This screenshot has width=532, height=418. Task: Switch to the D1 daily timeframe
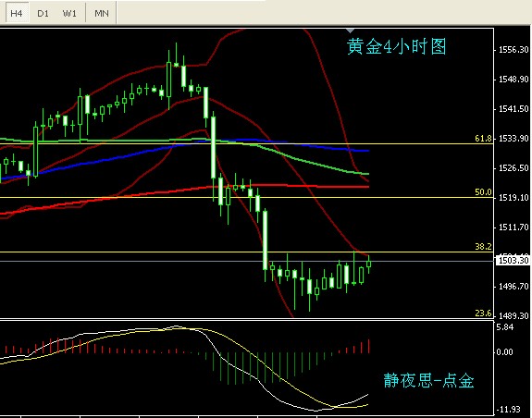(x=43, y=14)
